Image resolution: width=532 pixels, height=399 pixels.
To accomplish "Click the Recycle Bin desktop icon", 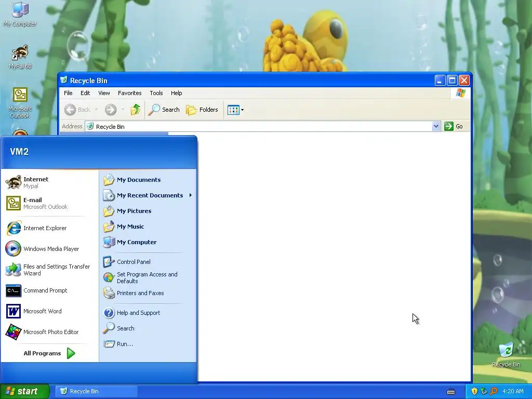I will pos(506,355).
